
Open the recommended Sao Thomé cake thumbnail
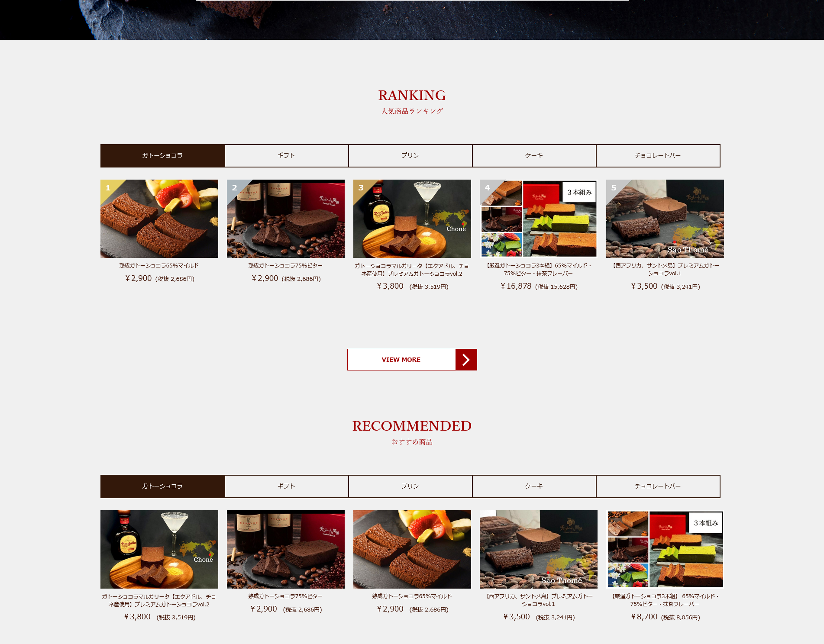[x=539, y=549]
